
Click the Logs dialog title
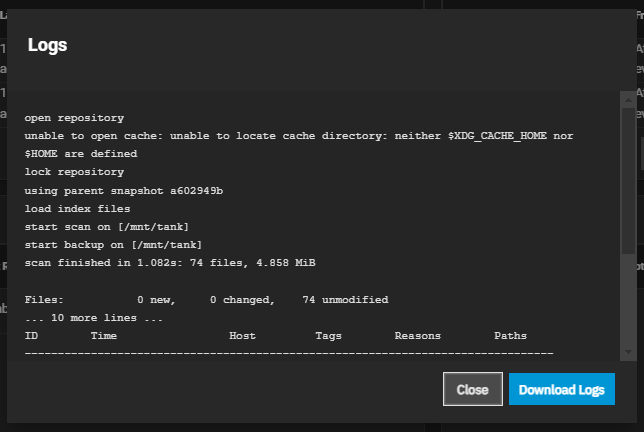coord(47,45)
